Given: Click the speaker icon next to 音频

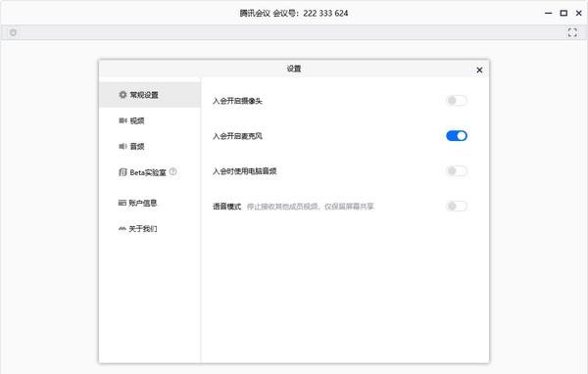Looking at the screenshot, I should (x=122, y=146).
